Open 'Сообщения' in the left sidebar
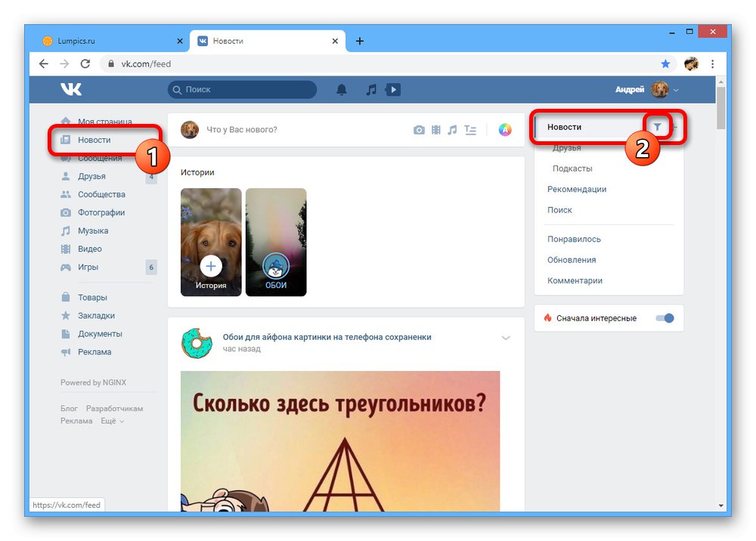 coord(100,158)
